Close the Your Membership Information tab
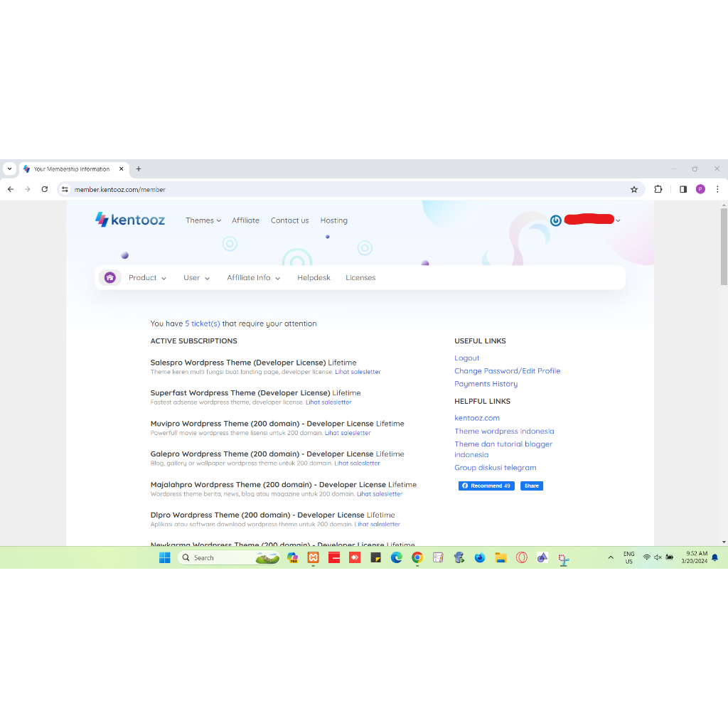Viewport: 728px width, 728px height. (121, 169)
